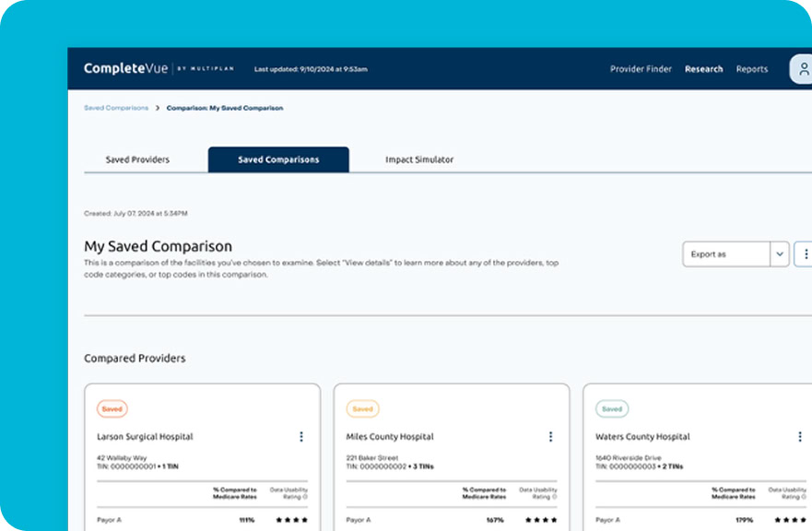Click the 179% value in Waters County card
Image resolution: width=812 pixels, height=531 pixels.
click(744, 520)
